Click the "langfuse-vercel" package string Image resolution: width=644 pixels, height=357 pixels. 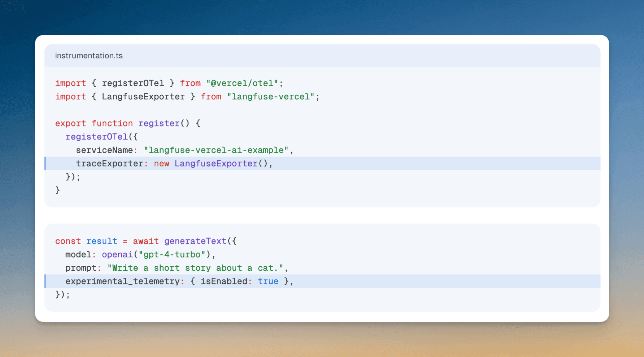click(271, 97)
